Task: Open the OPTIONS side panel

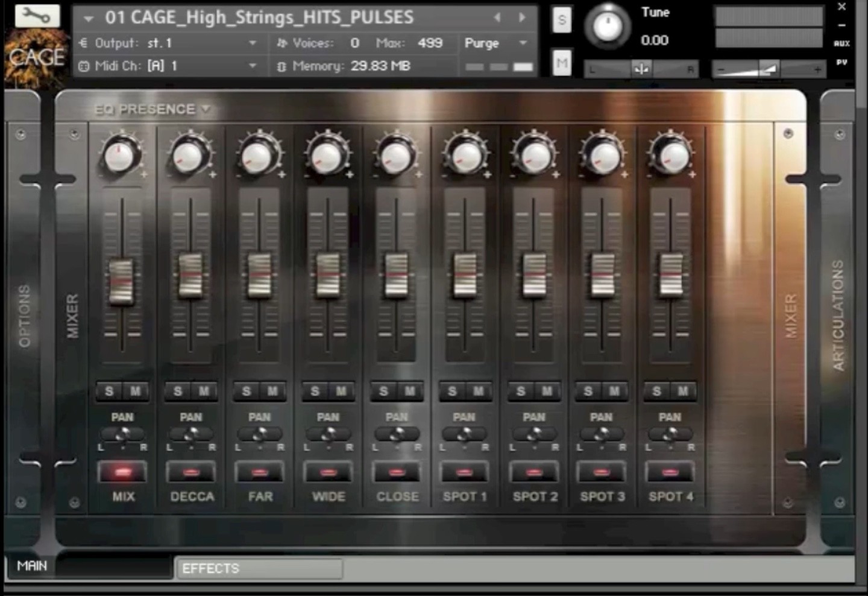Action: (x=24, y=315)
